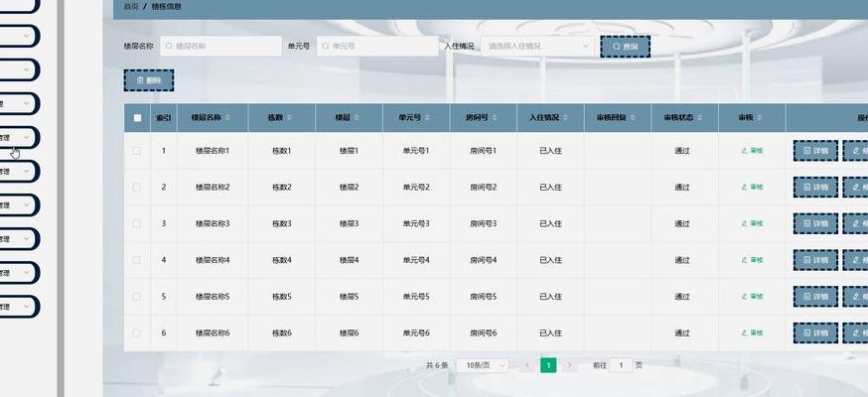Image resolution: width=868 pixels, height=397 pixels.
Task: Open the 入住情况 selection dropdown
Action: pyautogui.click(x=537, y=47)
